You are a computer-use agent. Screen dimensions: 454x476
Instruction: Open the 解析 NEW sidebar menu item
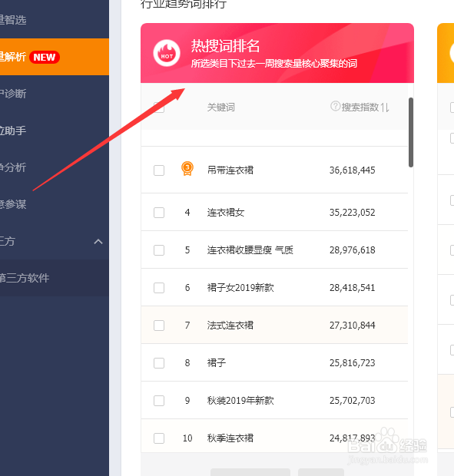(55, 57)
